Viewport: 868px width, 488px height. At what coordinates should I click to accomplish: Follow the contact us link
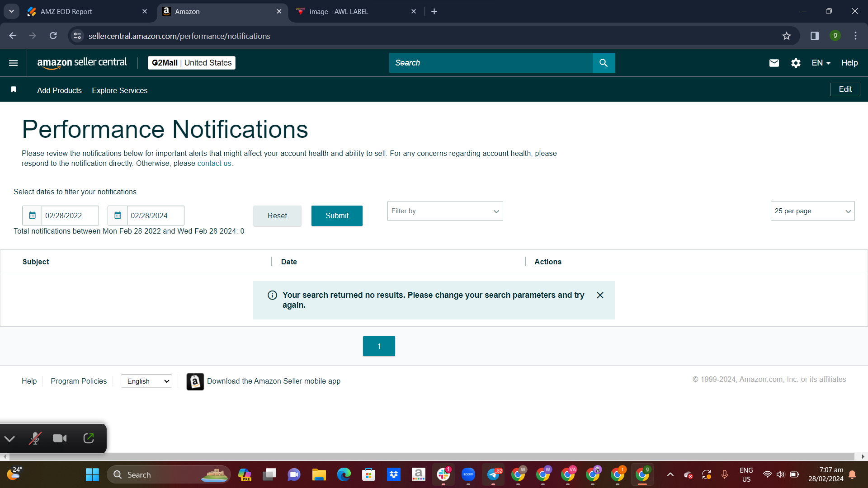[214, 164]
